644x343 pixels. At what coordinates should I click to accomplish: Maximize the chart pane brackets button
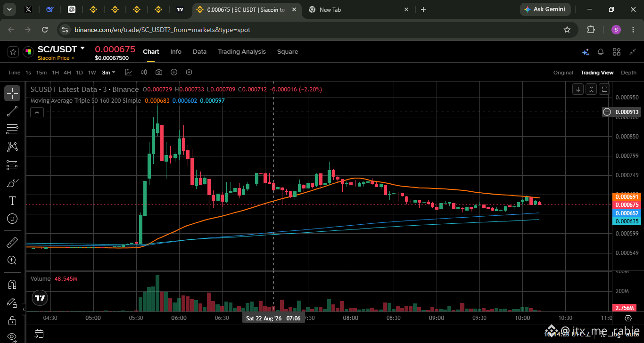click(604, 89)
